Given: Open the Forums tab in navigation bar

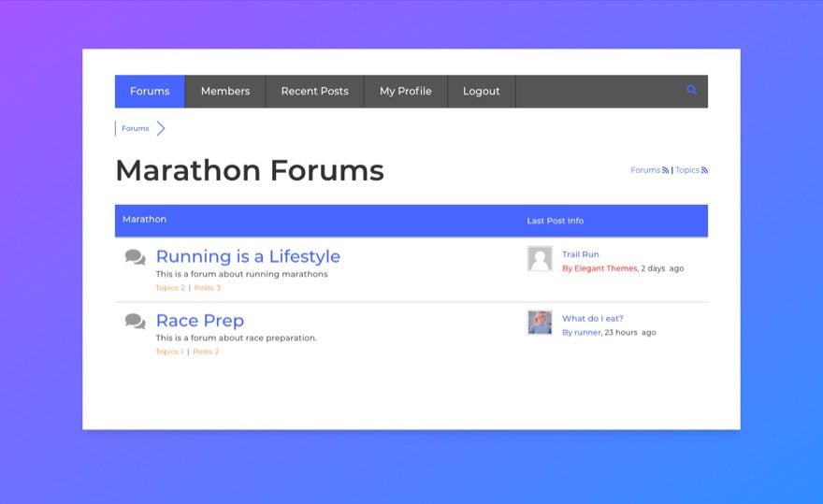Looking at the screenshot, I should point(150,92).
